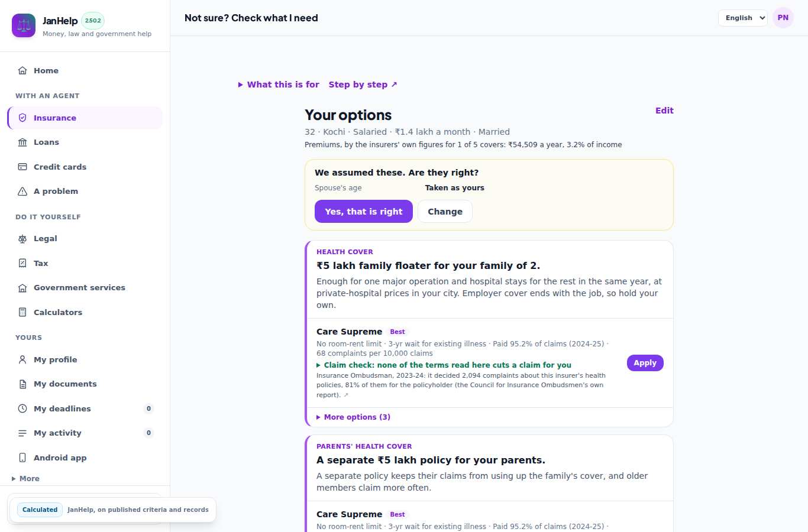Open the My deadlines clock icon
The width and height of the screenshot is (808, 532).
point(22,408)
